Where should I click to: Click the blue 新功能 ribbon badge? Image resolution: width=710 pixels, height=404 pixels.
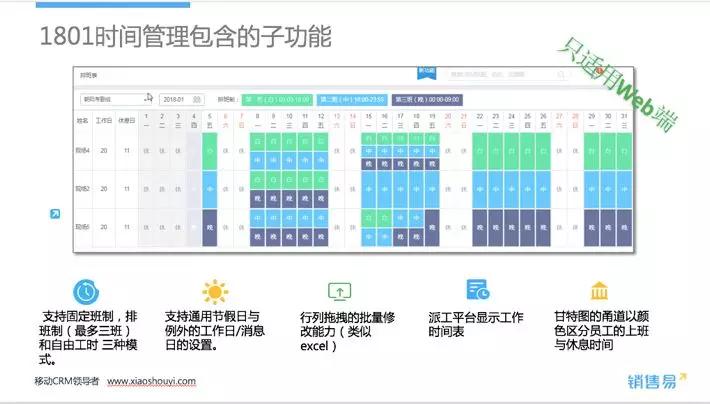pos(426,72)
